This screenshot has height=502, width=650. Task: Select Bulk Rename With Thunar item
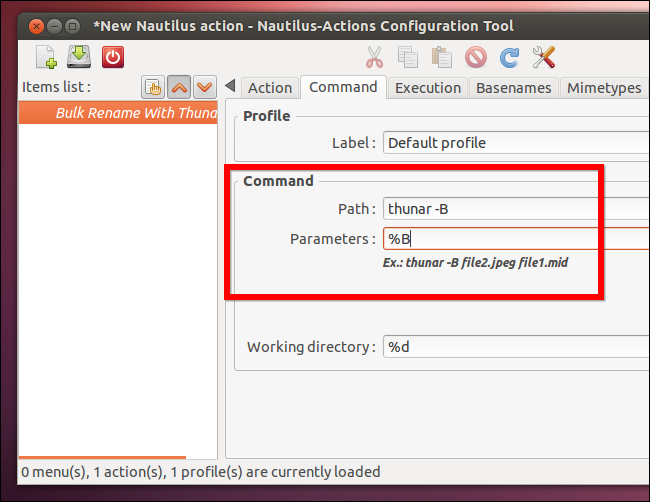point(118,113)
